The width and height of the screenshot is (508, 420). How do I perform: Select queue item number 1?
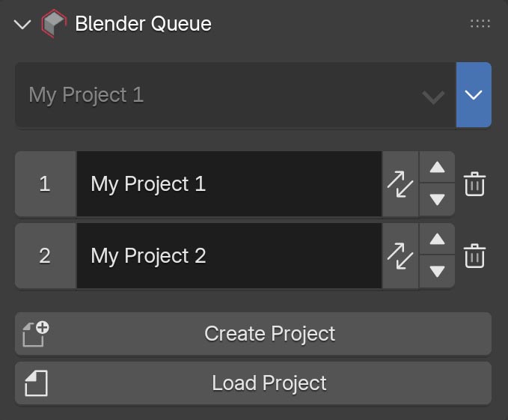point(45,184)
